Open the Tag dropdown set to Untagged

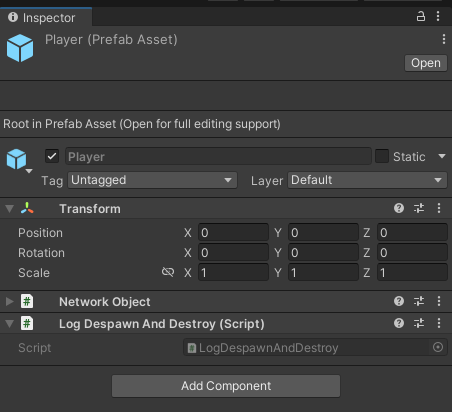coord(152,180)
